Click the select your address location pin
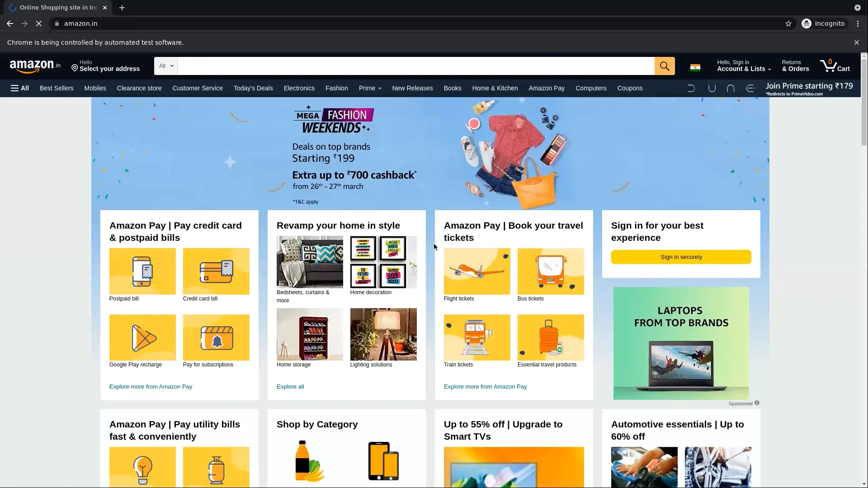868x488 pixels. coord(75,68)
